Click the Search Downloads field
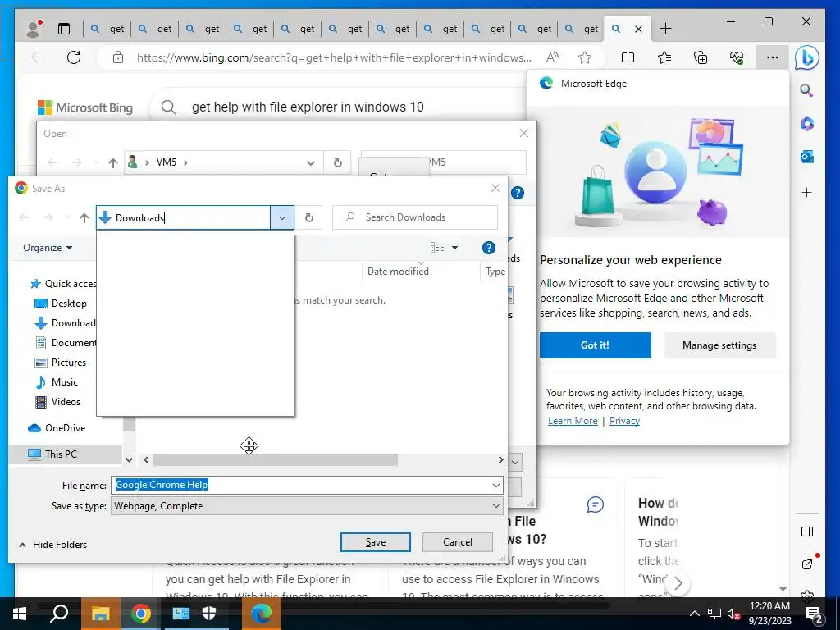The width and height of the screenshot is (840, 630). pos(415,217)
